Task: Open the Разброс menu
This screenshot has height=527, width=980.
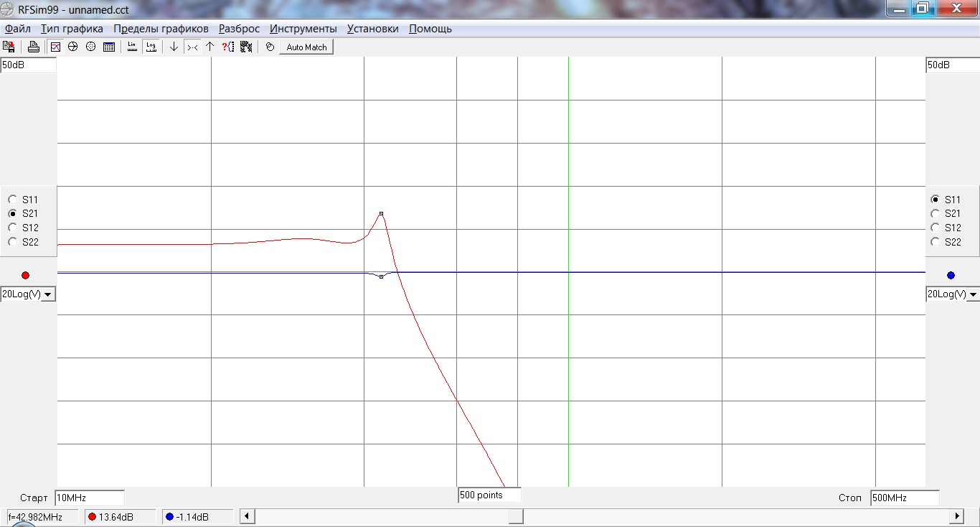Action: [x=239, y=29]
